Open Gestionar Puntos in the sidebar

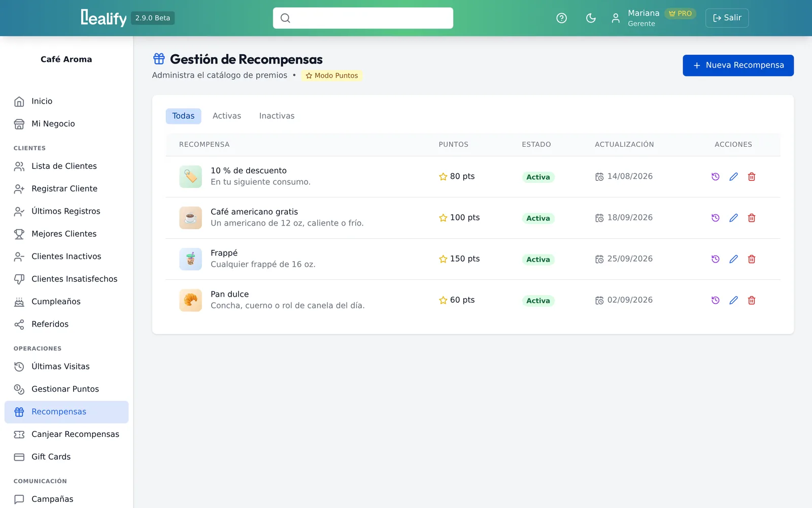tap(66, 389)
